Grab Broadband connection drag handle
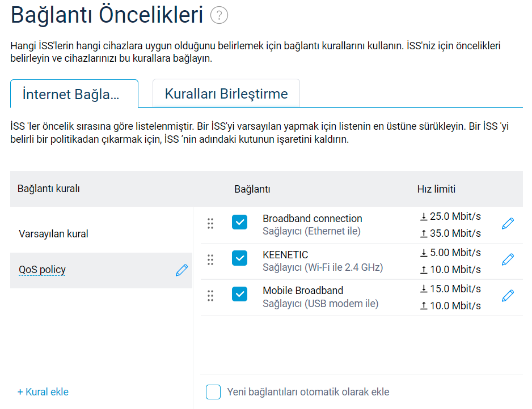Viewport: 532px width, 409px height. (x=210, y=224)
